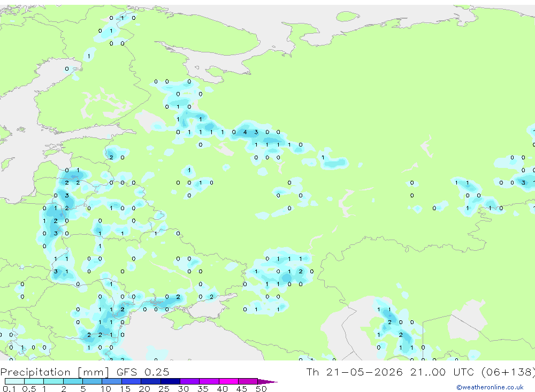This screenshot has width=535, height=392.
Task: Pick the legend swatch between 2 and 5
Action: tap(73, 381)
